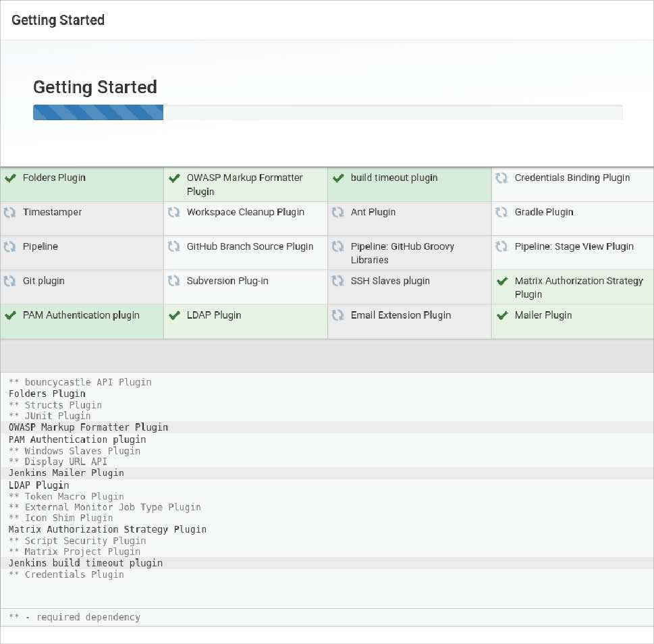Select the Jenkins build timeout plugin log line

pos(86,563)
